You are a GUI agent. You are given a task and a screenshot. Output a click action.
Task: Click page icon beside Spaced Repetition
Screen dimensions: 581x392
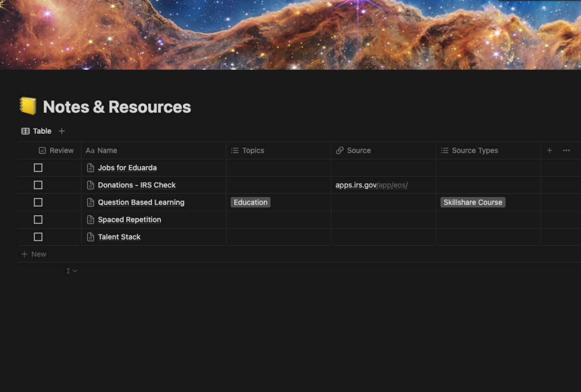tap(91, 220)
